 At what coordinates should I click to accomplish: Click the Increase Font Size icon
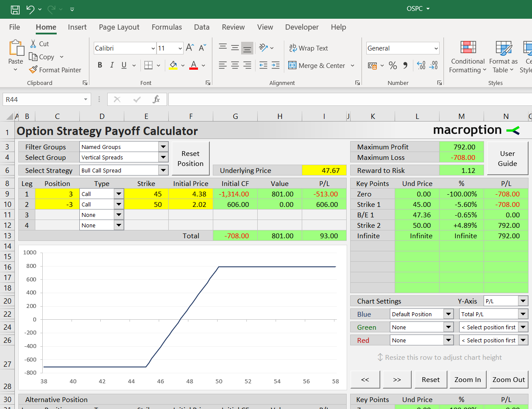(190, 48)
